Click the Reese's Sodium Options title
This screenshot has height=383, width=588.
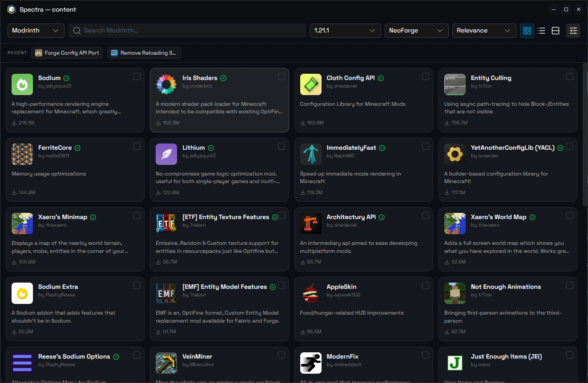click(x=74, y=356)
